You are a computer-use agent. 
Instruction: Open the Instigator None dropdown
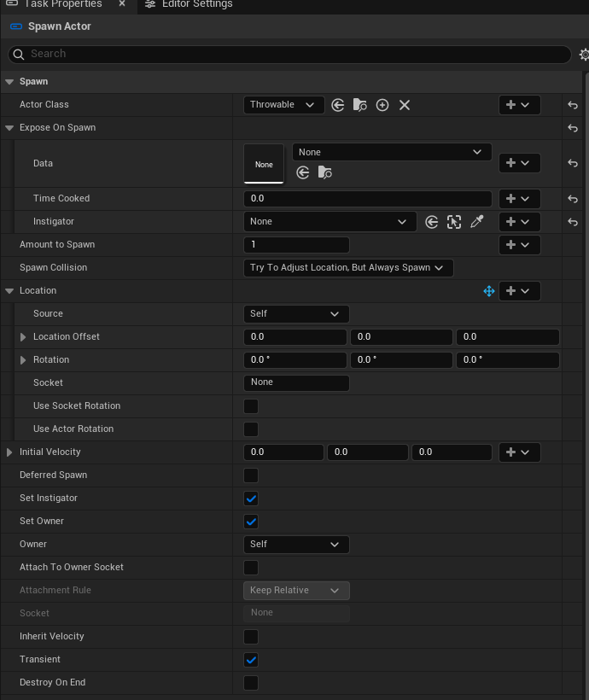(x=330, y=222)
